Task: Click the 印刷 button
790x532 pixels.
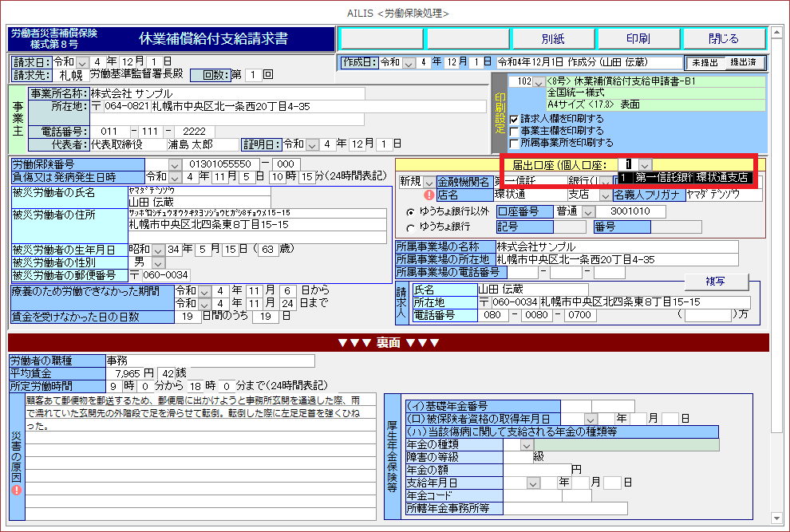Action: pos(638,38)
